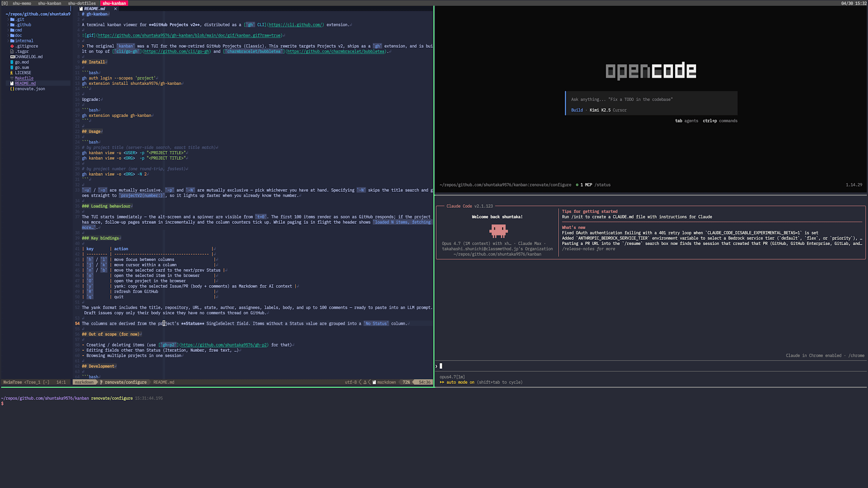Expand the cmd folder chevron
The height and width of the screenshot is (488, 868).
[x=8, y=30]
